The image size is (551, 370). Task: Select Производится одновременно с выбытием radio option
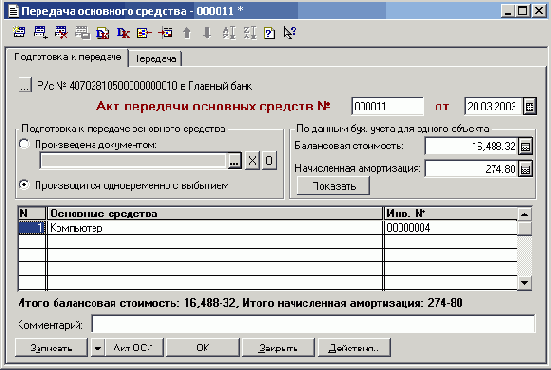pyautogui.click(x=24, y=184)
